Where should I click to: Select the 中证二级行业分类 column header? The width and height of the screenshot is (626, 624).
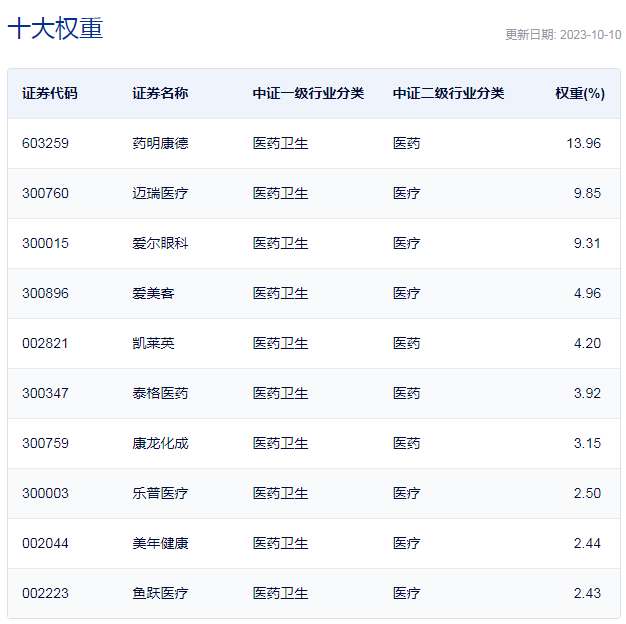448,93
